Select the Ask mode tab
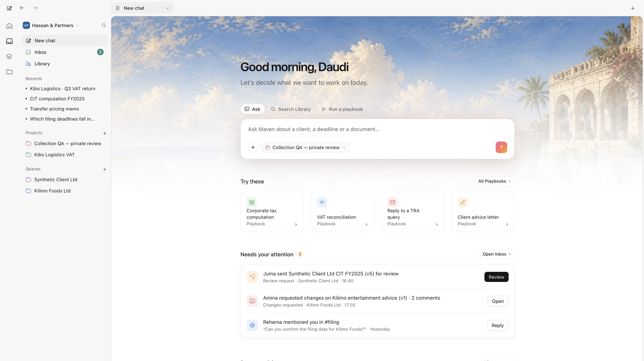 coord(253,109)
